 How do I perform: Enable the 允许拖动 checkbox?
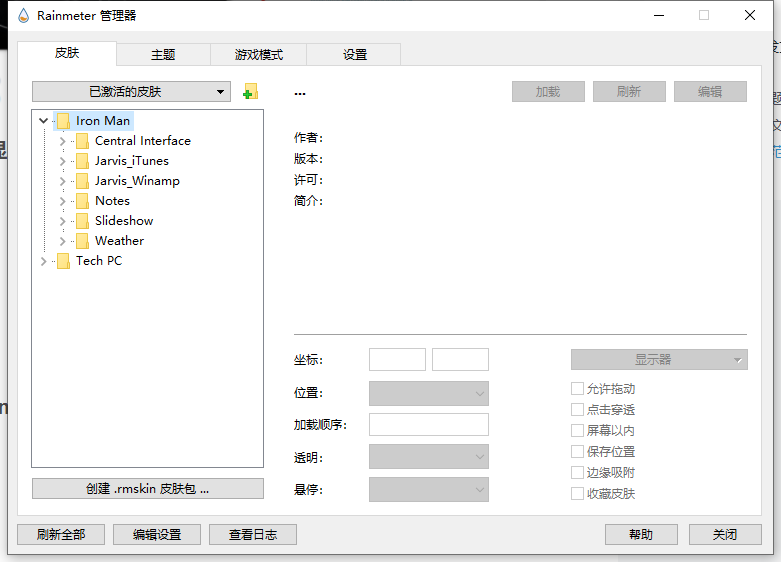click(577, 389)
